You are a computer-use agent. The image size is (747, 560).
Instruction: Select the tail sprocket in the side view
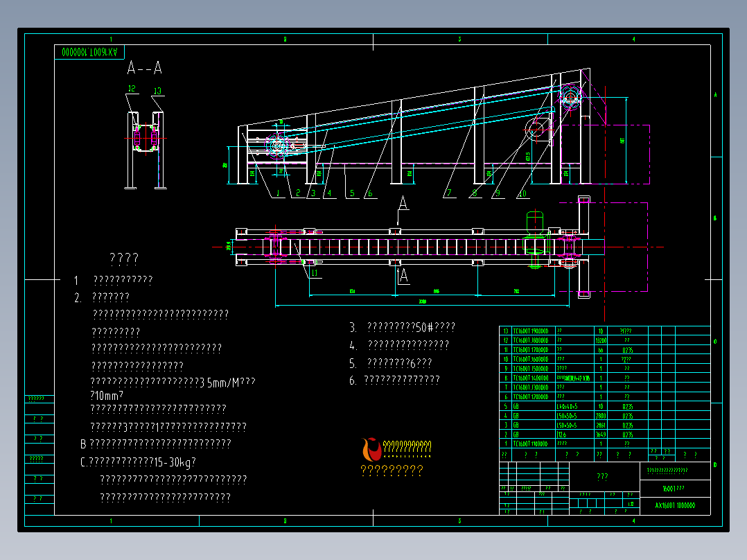pyautogui.click(x=276, y=146)
